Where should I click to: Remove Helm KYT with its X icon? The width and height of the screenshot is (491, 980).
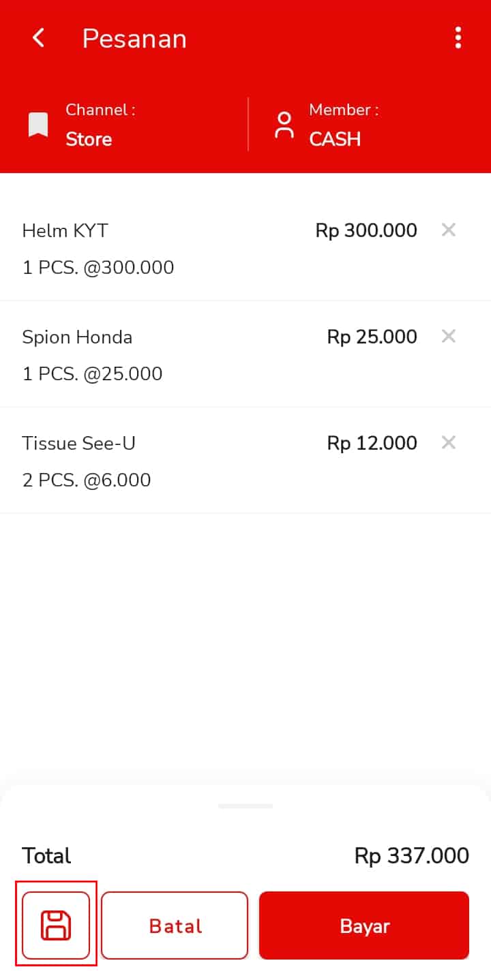coord(448,230)
